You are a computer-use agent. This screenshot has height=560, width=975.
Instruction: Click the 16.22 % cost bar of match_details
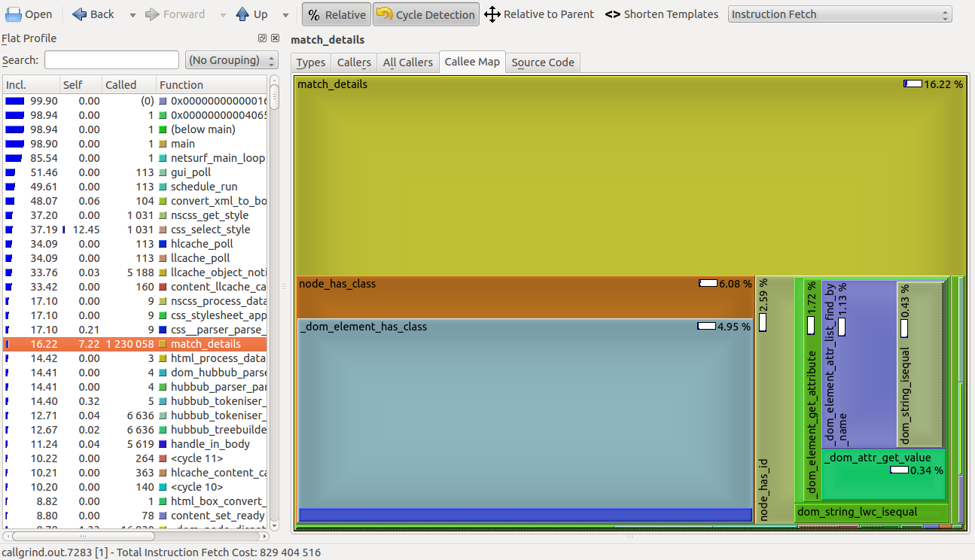pos(913,84)
